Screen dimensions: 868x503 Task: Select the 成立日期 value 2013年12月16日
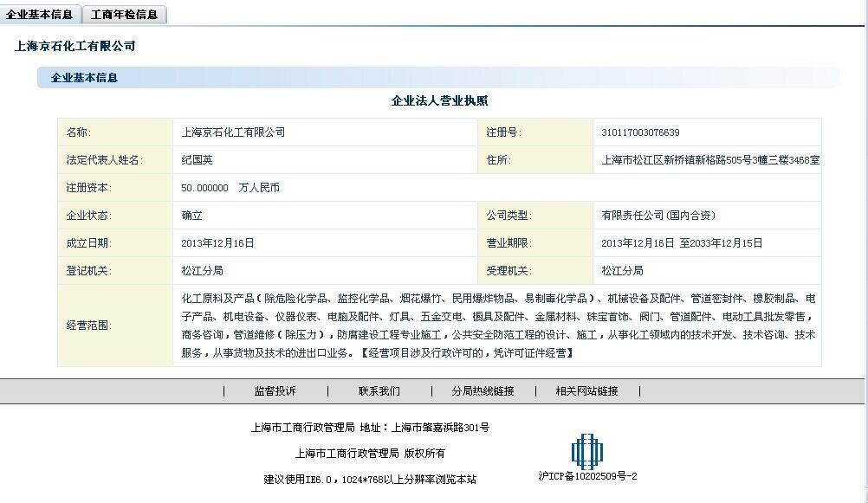(x=217, y=243)
